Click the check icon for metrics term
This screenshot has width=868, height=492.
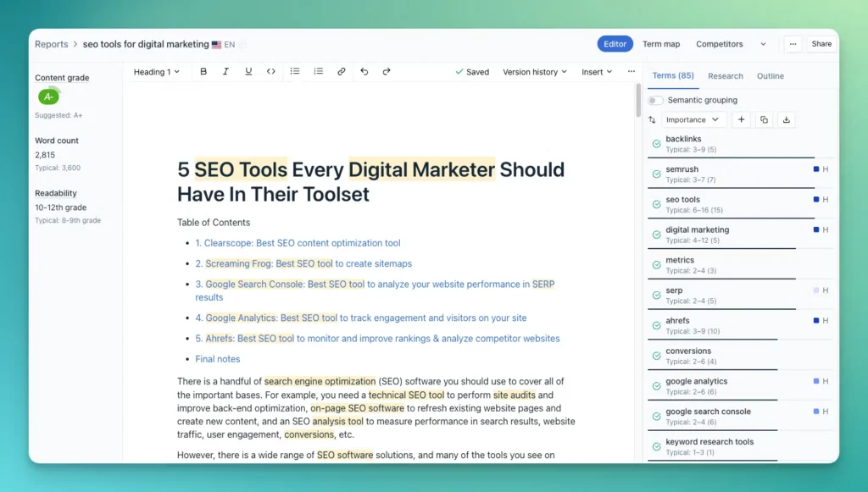click(657, 265)
